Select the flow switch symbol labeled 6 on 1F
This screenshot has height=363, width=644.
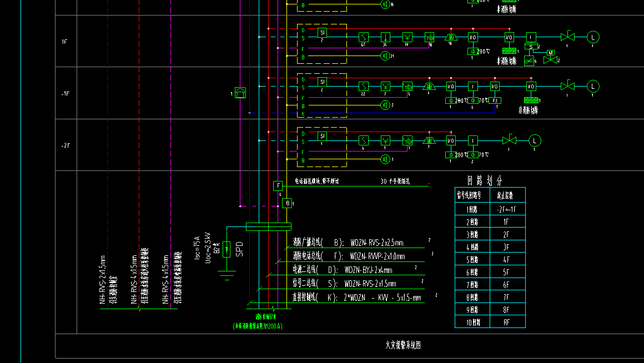[x=529, y=61]
